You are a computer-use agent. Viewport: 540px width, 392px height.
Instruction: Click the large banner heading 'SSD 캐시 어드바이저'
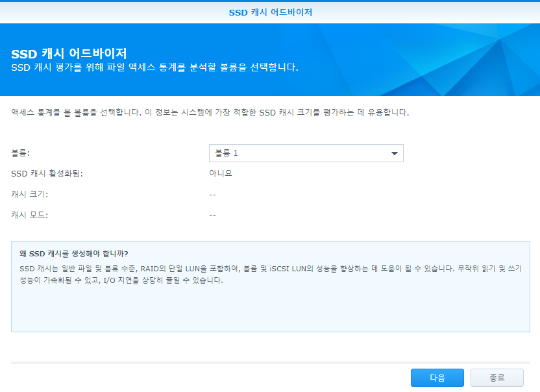[x=69, y=53]
